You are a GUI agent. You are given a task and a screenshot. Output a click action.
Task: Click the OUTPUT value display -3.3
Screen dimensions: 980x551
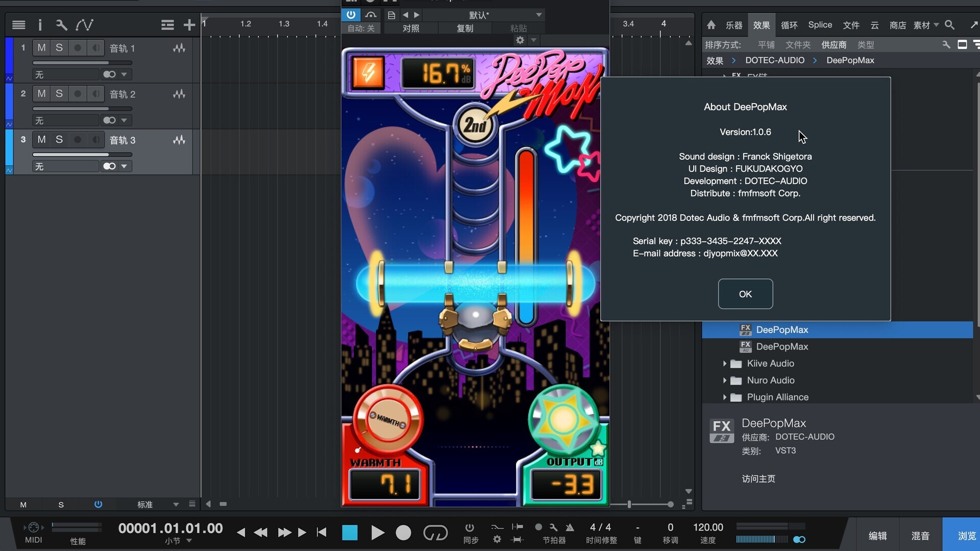pos(565,484)
